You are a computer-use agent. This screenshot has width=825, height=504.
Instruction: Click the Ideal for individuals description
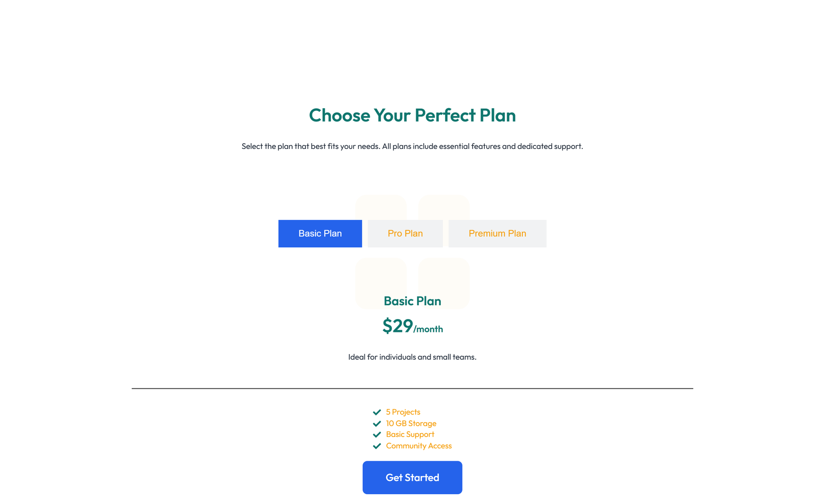coord(412,357)
